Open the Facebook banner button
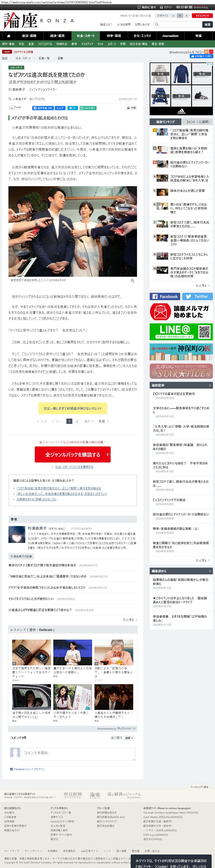This screenshot has width=215, height=868. pos(165,297)
